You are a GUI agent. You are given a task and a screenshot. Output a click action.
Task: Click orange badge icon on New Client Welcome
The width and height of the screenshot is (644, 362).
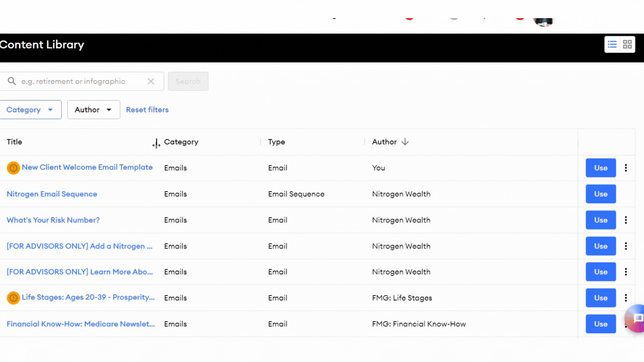(13, 168)
